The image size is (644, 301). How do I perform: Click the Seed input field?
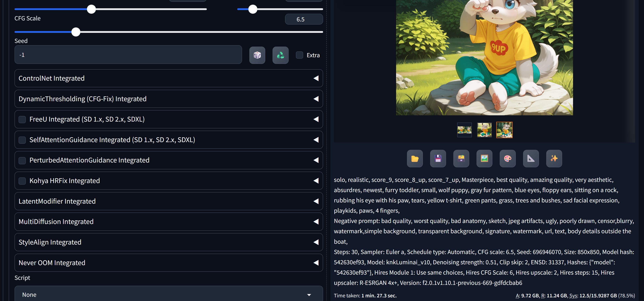(x=128, y=55)
